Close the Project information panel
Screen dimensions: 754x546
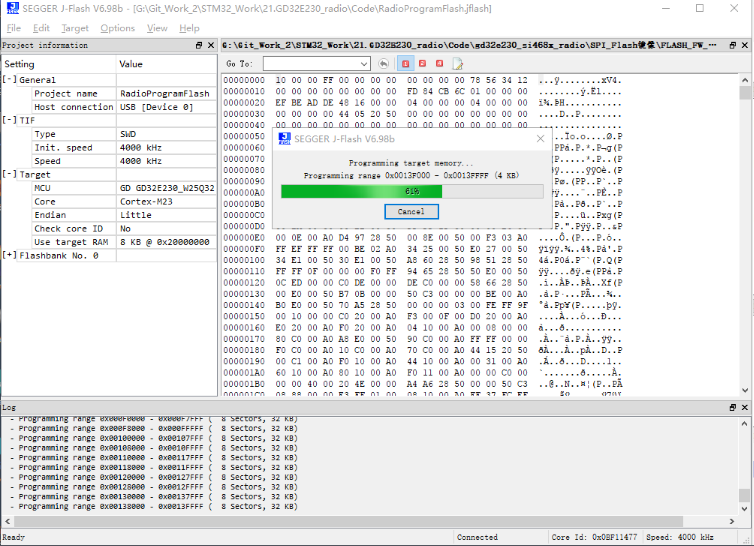(x=211, y=45)
